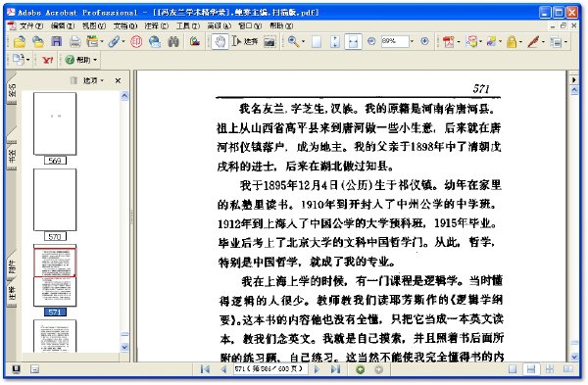Select the page 570 thumbnail

click(55, 200)
